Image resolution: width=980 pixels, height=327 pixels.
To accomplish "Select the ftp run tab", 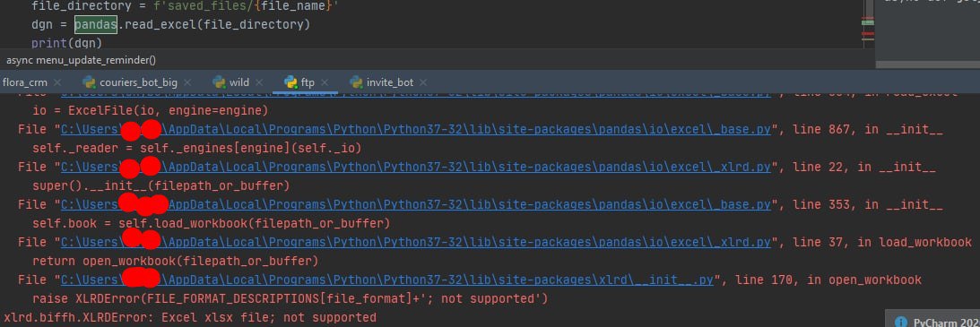I will 308,82.
